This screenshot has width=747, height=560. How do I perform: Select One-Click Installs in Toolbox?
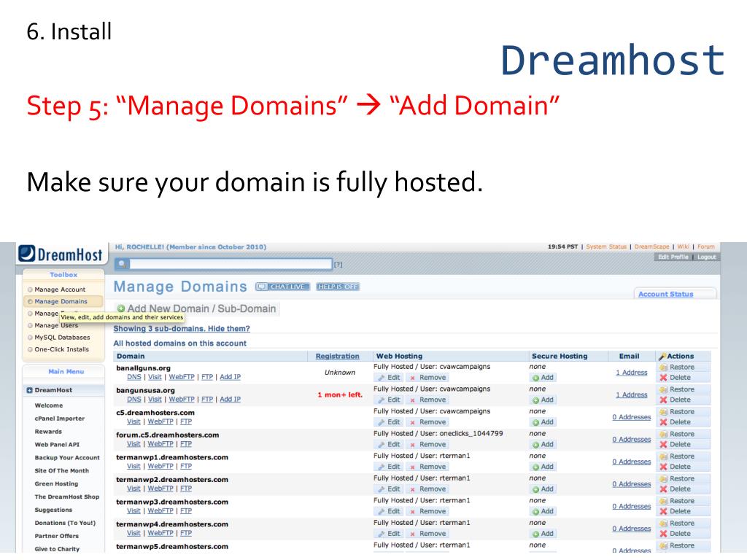point(62,349)
